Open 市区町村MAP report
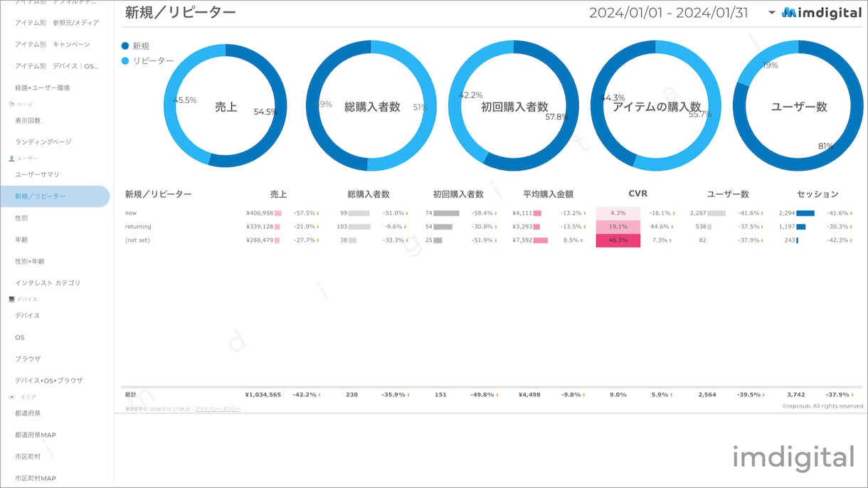The height and width of the screenshot is (488, 868). click(36, 478)
